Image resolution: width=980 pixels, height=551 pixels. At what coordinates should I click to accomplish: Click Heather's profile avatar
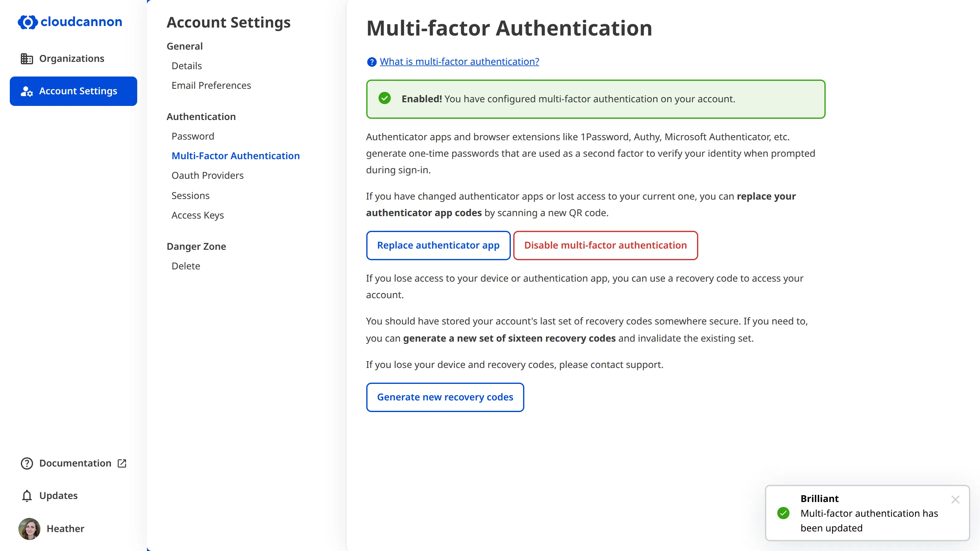pos(29,529)
